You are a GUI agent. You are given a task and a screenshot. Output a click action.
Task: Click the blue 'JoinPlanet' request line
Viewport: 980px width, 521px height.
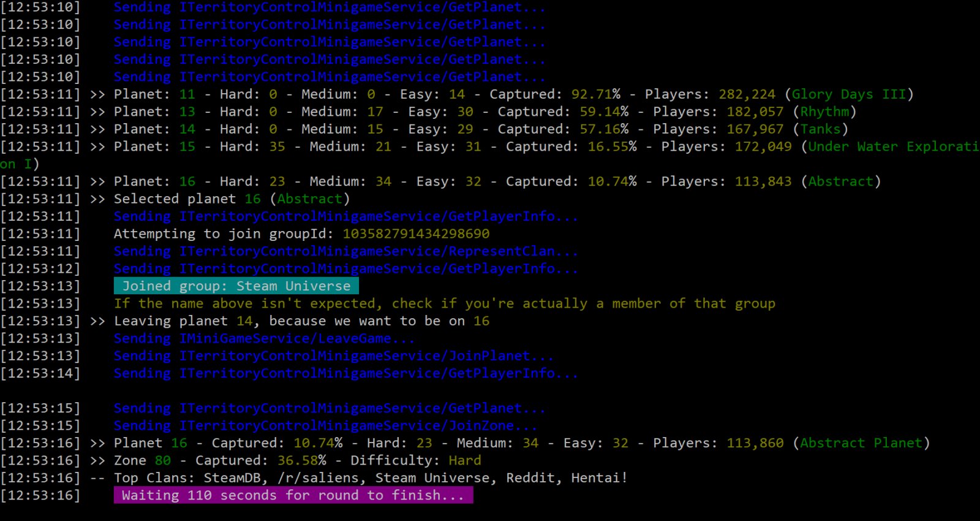(x=333, y=356)
